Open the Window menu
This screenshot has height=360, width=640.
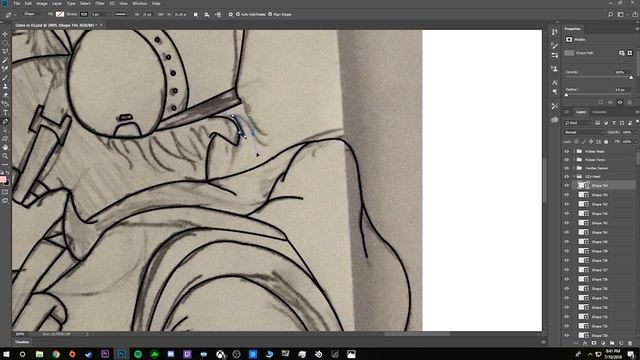pos(140,3)
